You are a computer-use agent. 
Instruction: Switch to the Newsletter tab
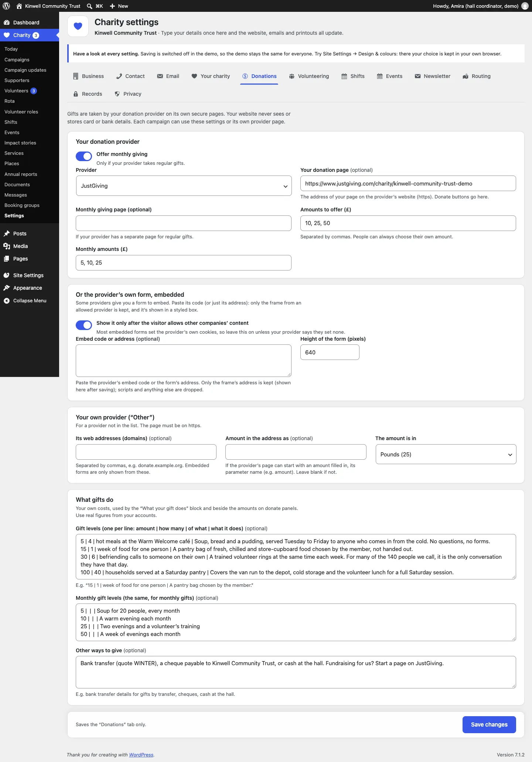click(x=433, y=76)
